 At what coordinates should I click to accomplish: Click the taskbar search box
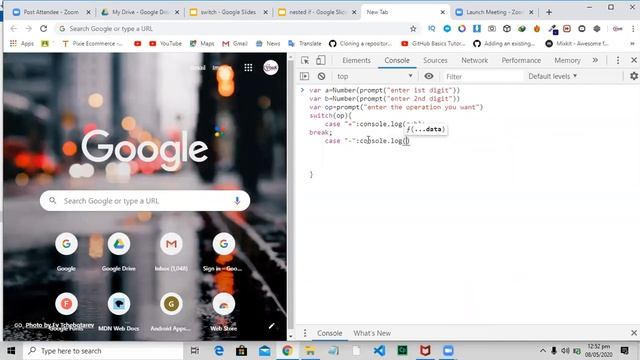[x=103, y=351]
